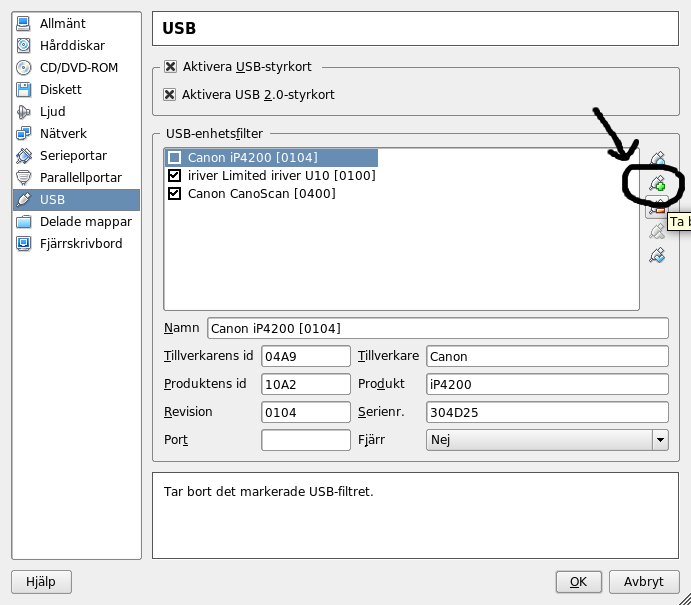The width and height of the screenshot is (691, 605).
Task: Open the Parallellportar settings page
Action: [76, 178]
